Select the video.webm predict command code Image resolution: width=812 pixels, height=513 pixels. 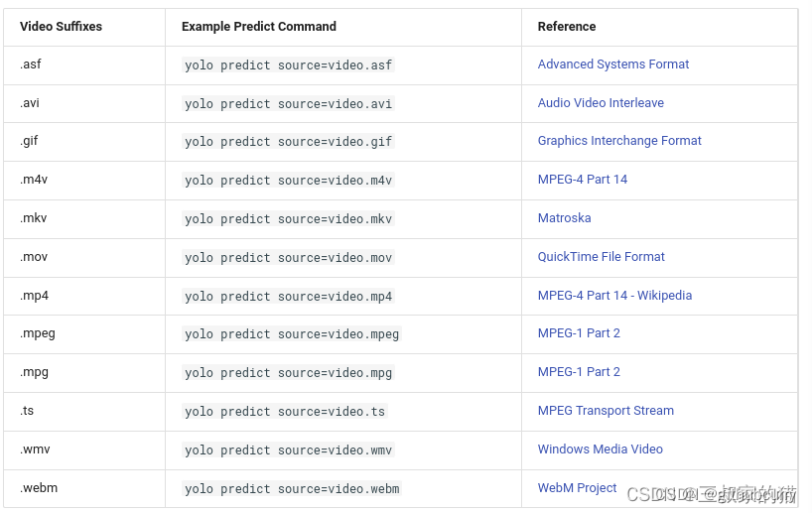[292, 489]
